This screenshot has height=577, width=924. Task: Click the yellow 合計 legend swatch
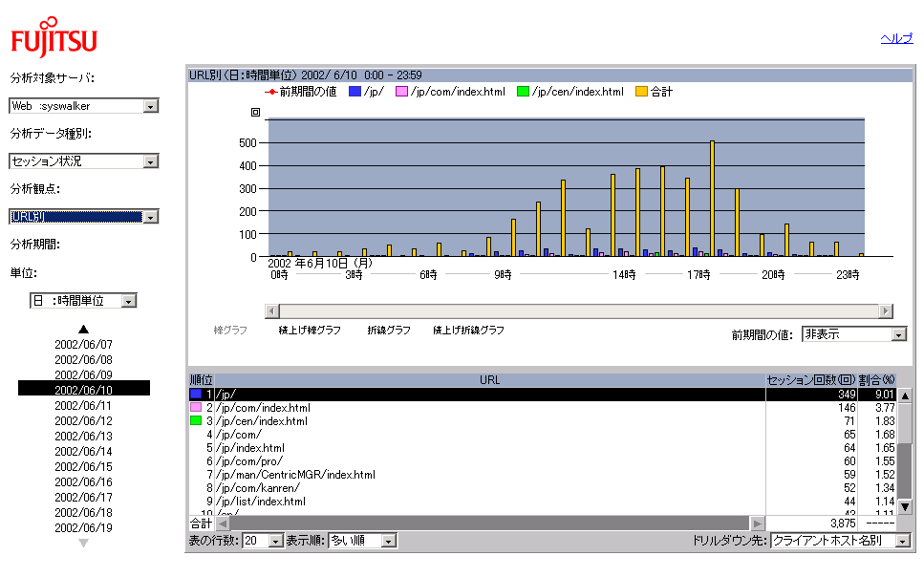click(x=642, y=92)
